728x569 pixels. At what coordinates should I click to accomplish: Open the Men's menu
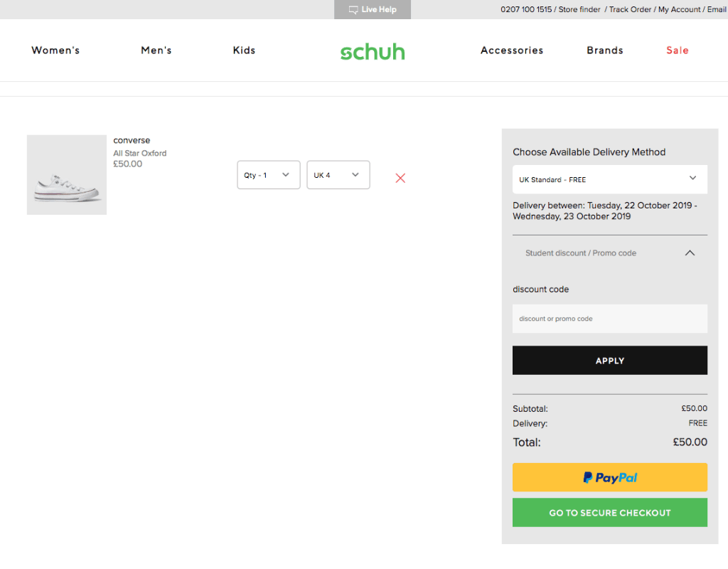[156, 50]
